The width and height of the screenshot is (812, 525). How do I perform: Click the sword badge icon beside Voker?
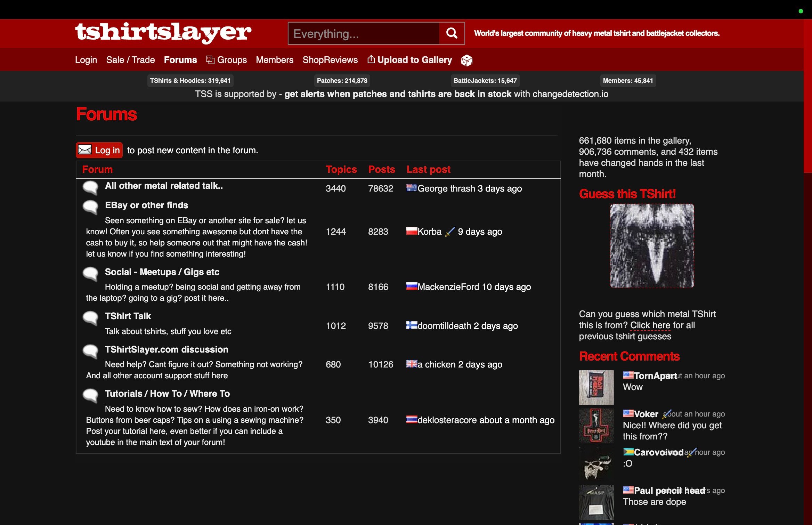666,414
